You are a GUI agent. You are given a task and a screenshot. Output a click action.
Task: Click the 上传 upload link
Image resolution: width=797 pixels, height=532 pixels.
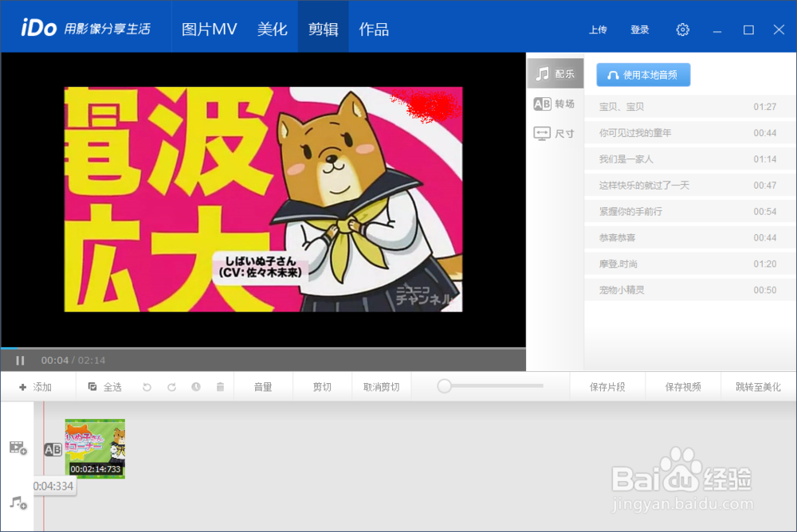tap(598, 29)
